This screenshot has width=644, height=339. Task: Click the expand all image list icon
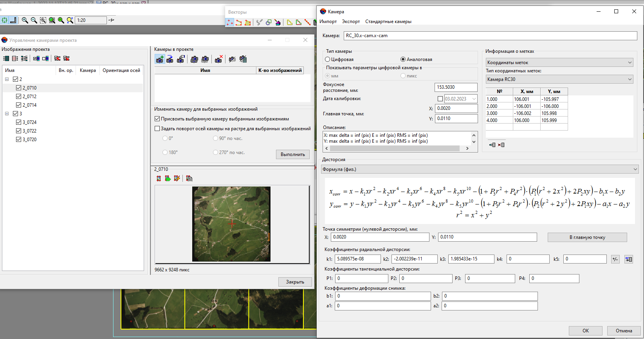[6, 58]
